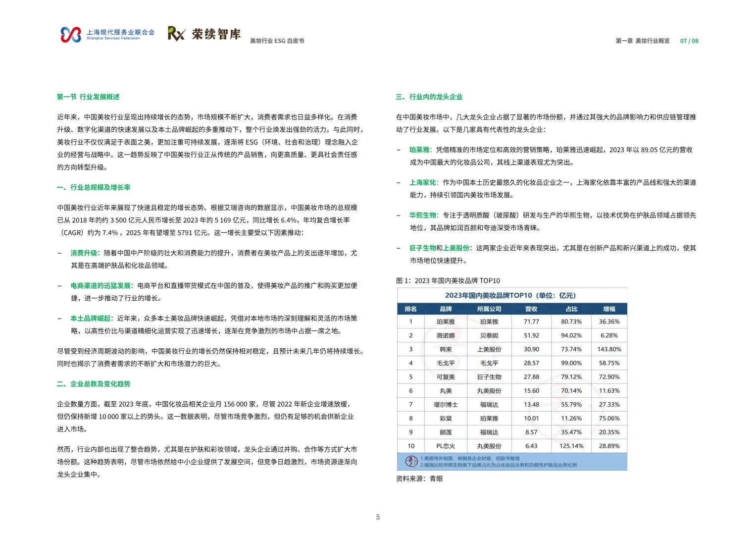Click the growth cell 75.06%
The image size is (756, 535).
[x=609, y=419]
